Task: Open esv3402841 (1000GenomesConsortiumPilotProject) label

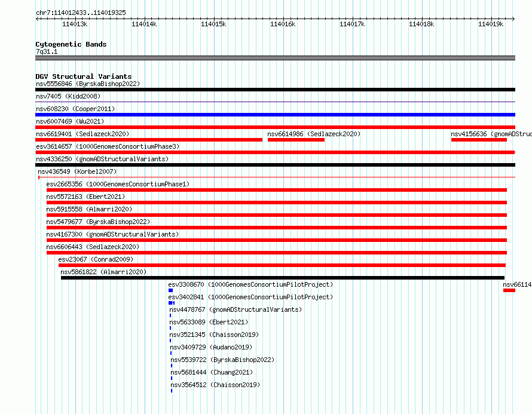Action: (x=250, y=297)
